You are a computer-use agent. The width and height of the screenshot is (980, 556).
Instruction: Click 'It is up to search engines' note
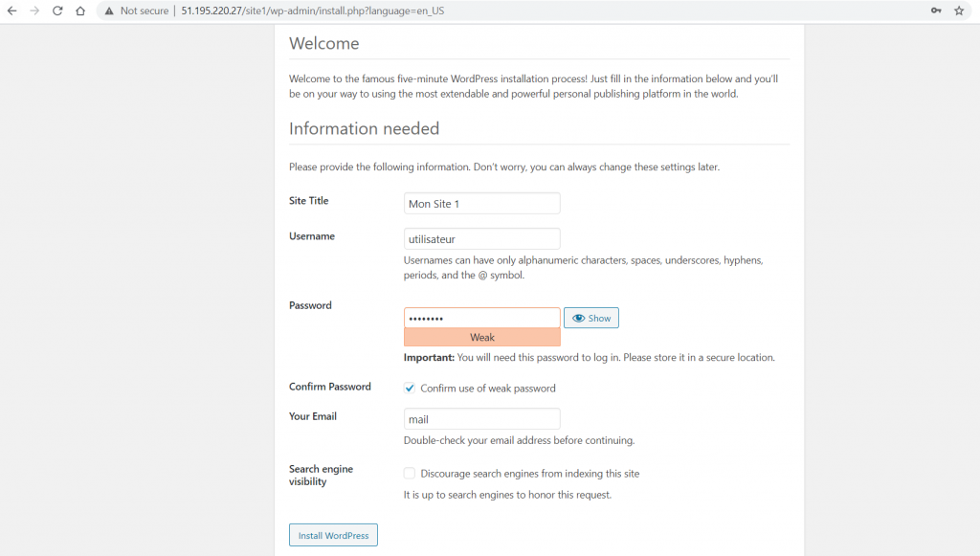(507, 495)
